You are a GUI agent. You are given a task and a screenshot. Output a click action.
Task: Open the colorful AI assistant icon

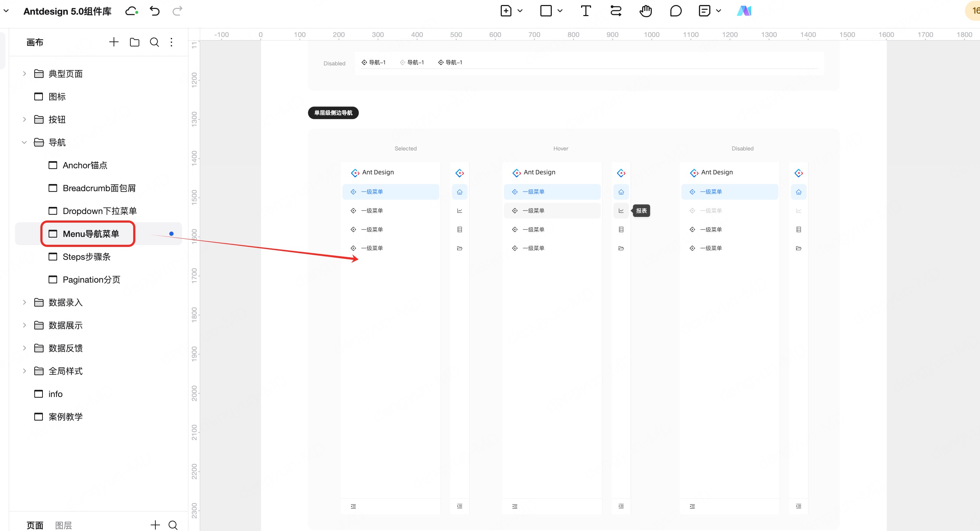click(744, 11)
